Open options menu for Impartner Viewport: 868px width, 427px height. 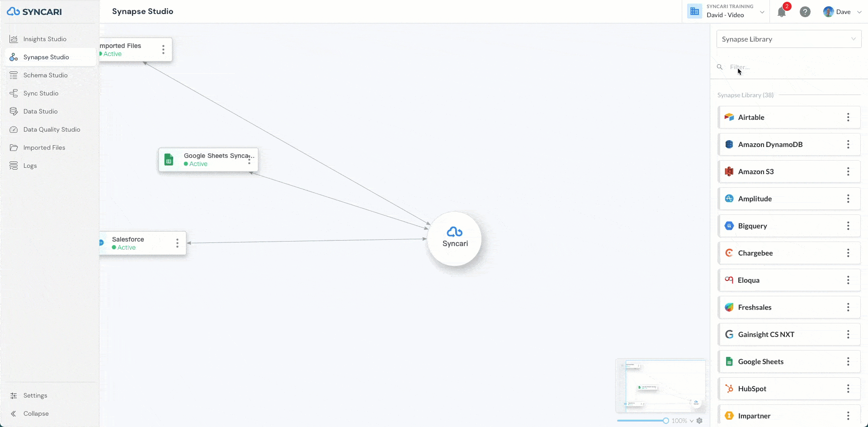848,416
